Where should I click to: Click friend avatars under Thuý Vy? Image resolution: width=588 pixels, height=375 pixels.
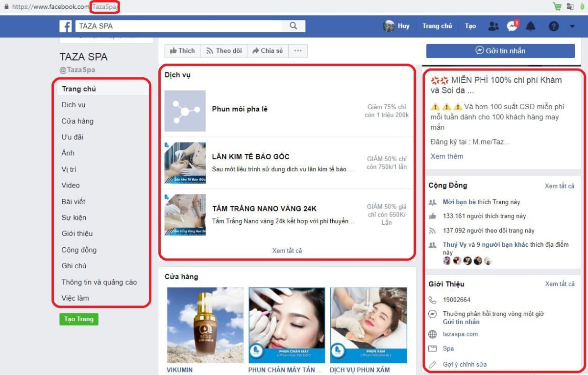tap(467, 261)
